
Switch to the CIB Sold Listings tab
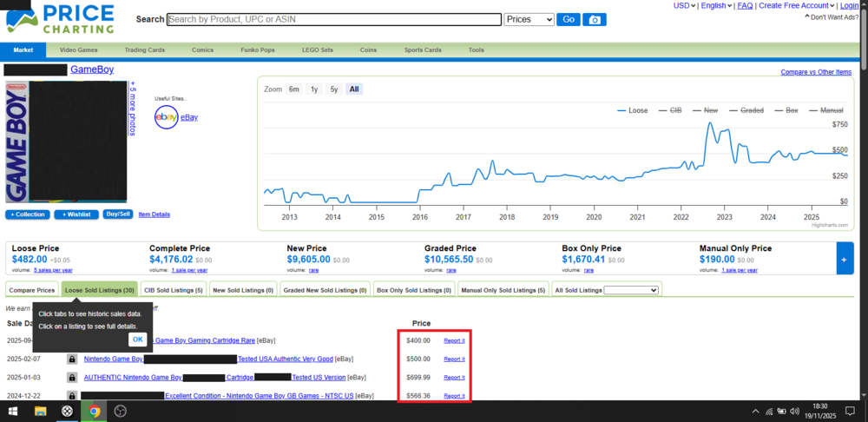173,290
